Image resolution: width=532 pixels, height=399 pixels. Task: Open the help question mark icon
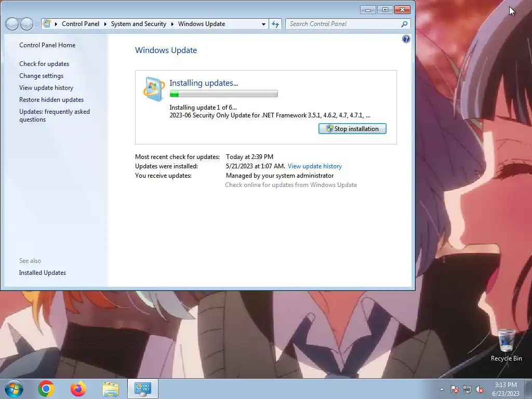click(406, 39)
